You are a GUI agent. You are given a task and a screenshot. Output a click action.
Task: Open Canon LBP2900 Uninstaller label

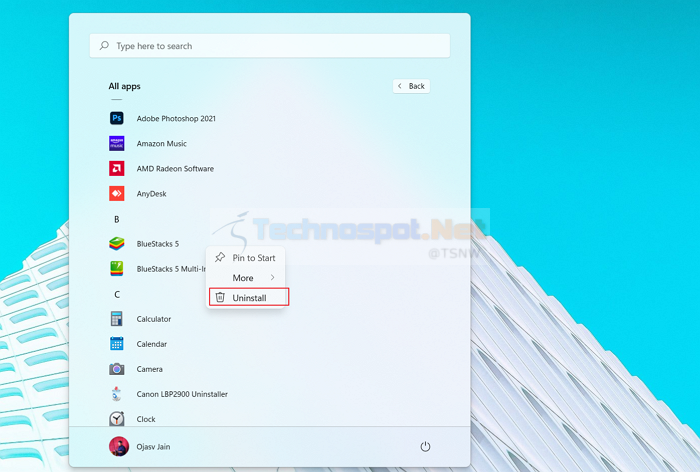[x=182, y=394]
